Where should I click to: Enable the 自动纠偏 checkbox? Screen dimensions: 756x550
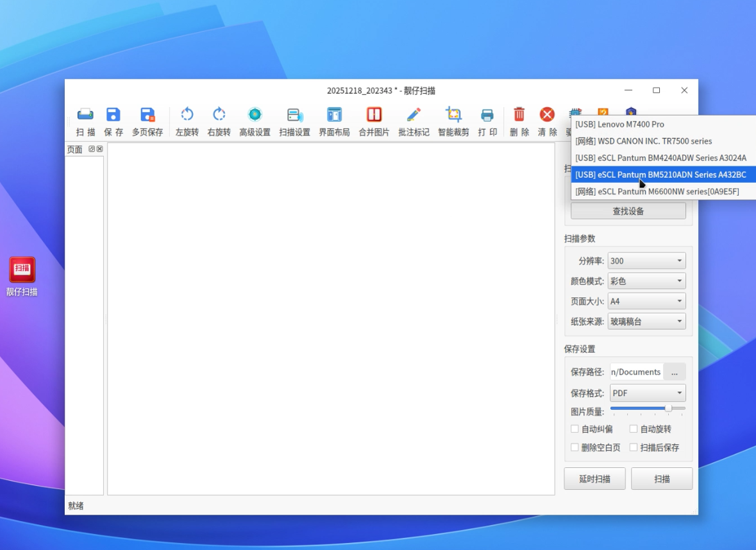pos(575,429)
